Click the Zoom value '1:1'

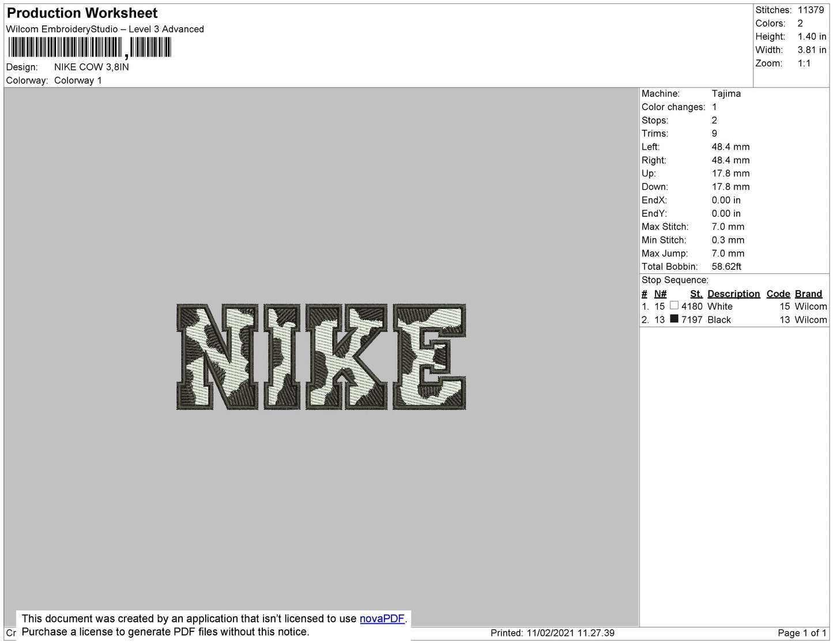(804, 63)
